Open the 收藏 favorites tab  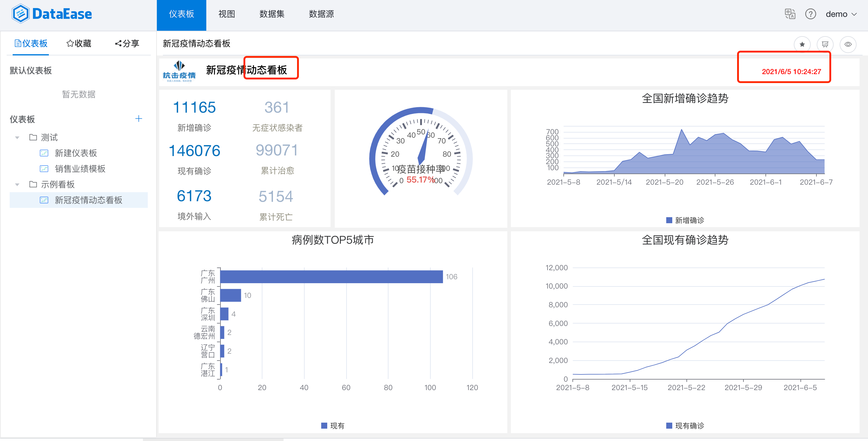point(79,43)
